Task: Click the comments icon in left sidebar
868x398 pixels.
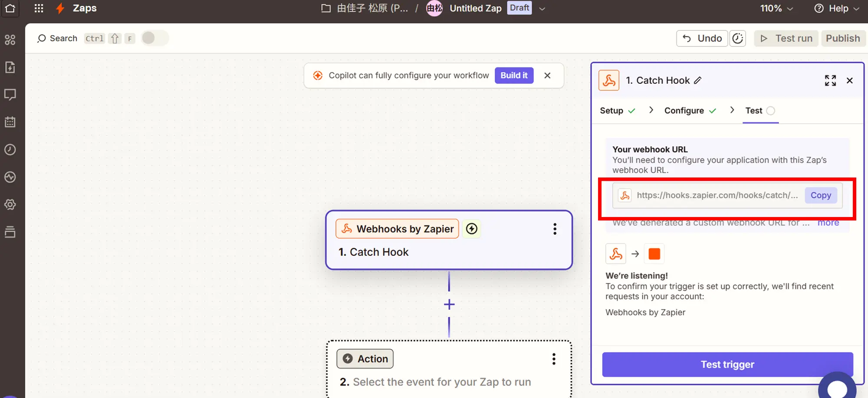Action: [10, 95]
